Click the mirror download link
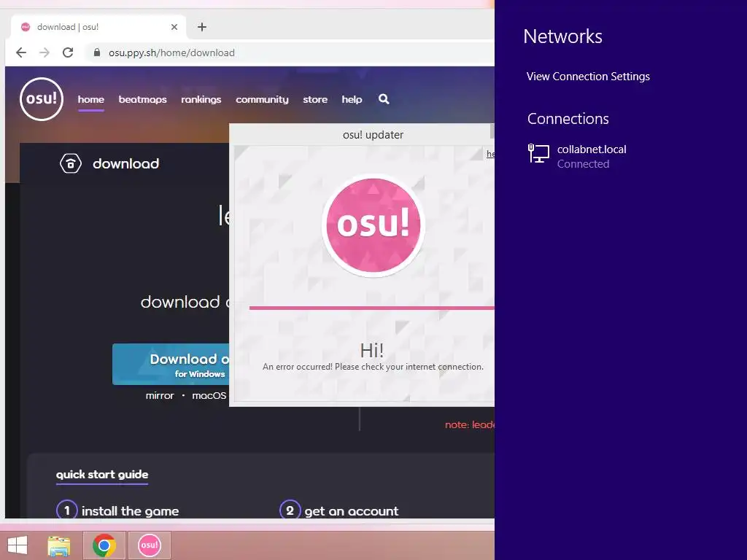This screenshot has height=560, width=747. [x=160, y=396]
